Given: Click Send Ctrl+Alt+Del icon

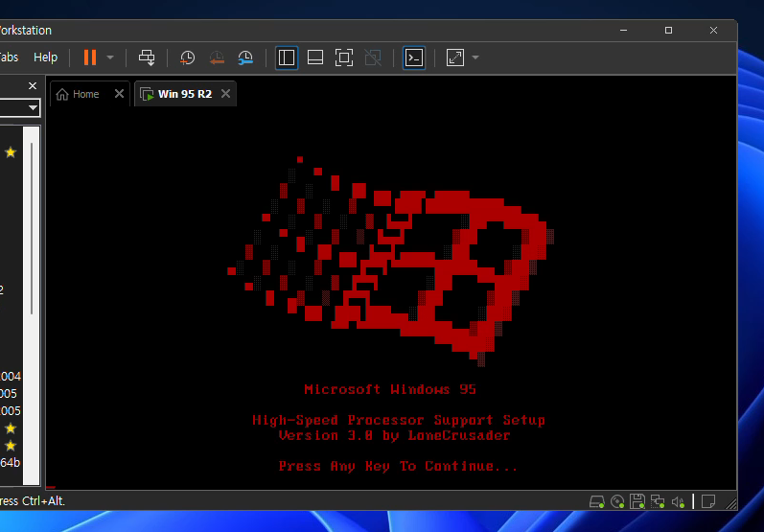Looking at the screenshot, I should click(x=147, y=58).
